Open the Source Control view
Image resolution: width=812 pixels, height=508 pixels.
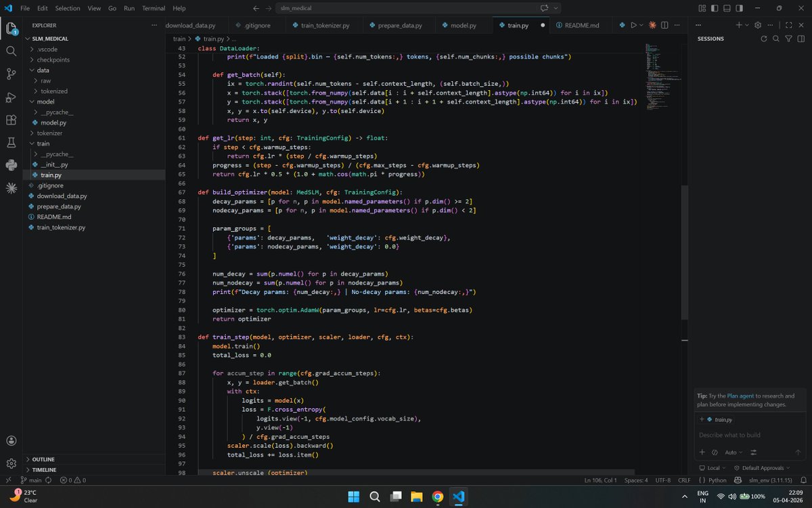[11, 74]
